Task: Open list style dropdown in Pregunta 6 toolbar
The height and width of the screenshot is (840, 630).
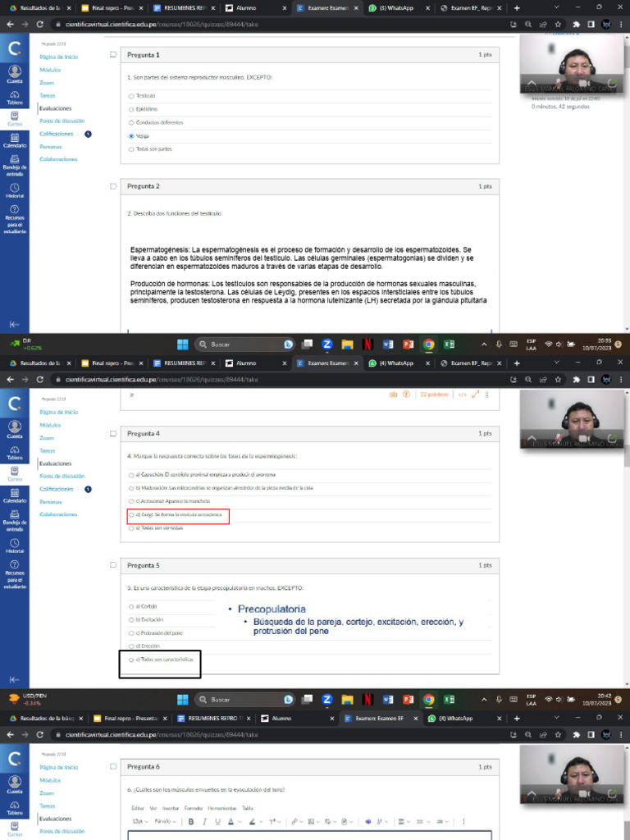Action: [x=422, y=821]
